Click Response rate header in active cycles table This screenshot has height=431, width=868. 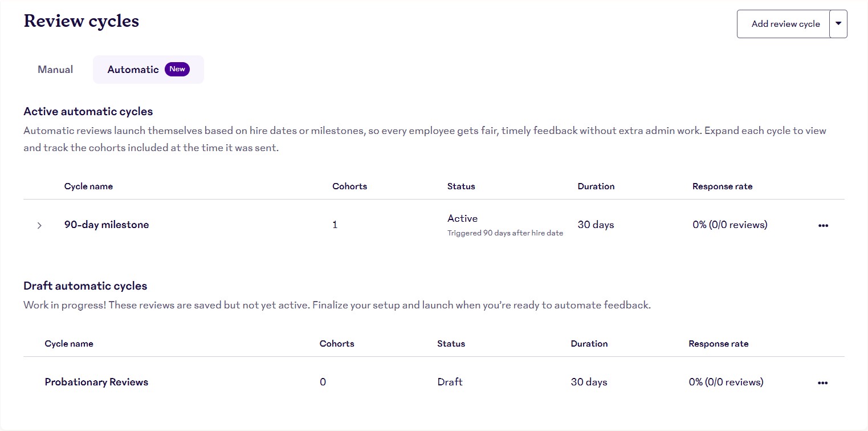722,186
